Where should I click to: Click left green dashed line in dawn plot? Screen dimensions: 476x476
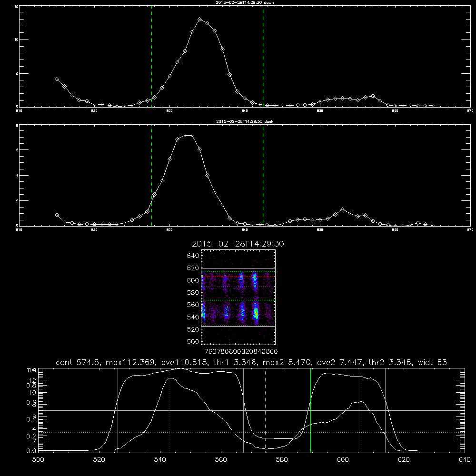(x=151, y=56)
